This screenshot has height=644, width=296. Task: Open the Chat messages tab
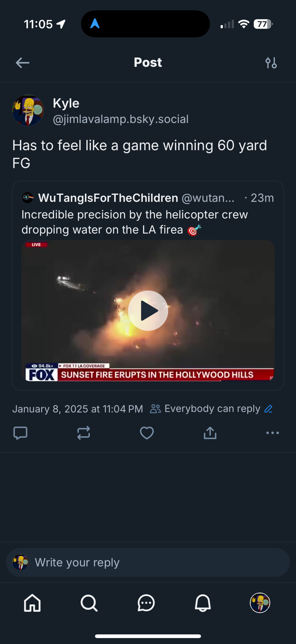[x=146, y=603]
